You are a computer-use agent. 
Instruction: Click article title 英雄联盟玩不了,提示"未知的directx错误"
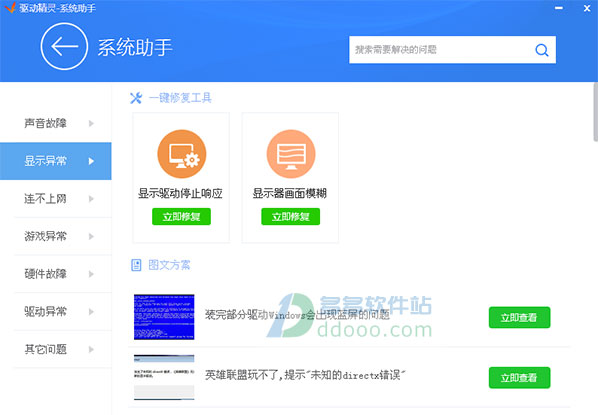coord(305,375)
